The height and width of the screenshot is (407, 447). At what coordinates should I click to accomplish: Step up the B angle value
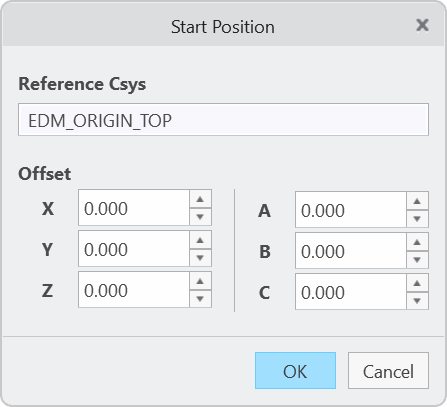coord(417,242)
